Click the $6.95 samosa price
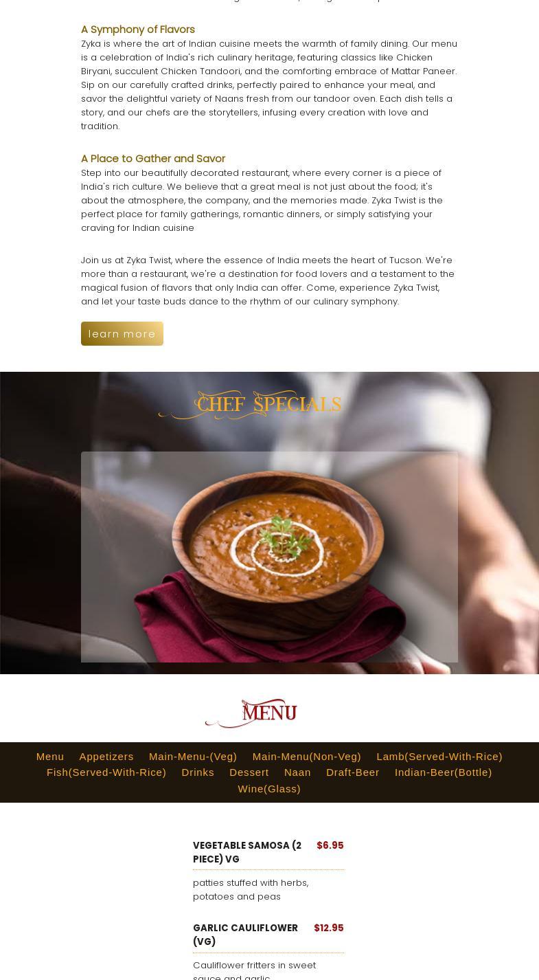 coord(330,845)
